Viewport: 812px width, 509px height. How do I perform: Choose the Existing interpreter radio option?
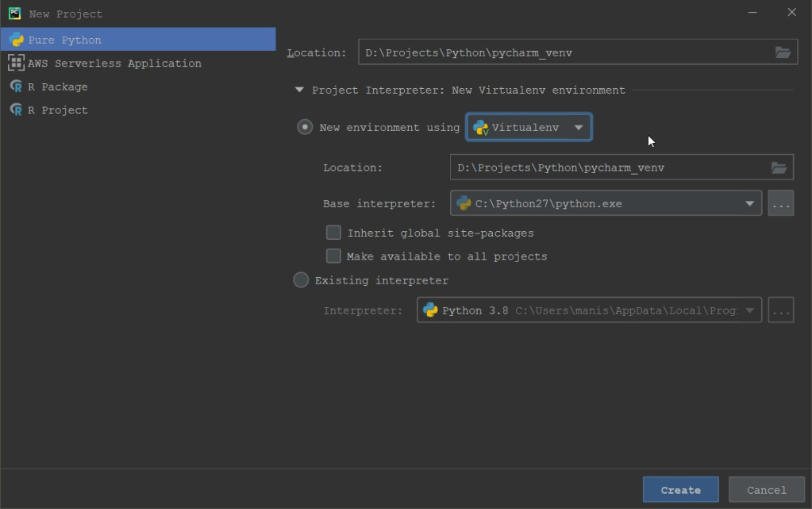point(301,280)
